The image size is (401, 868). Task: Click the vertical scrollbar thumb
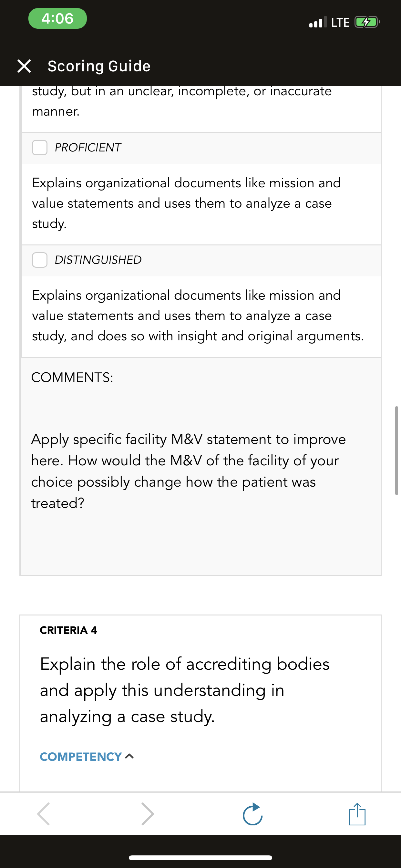396,450
